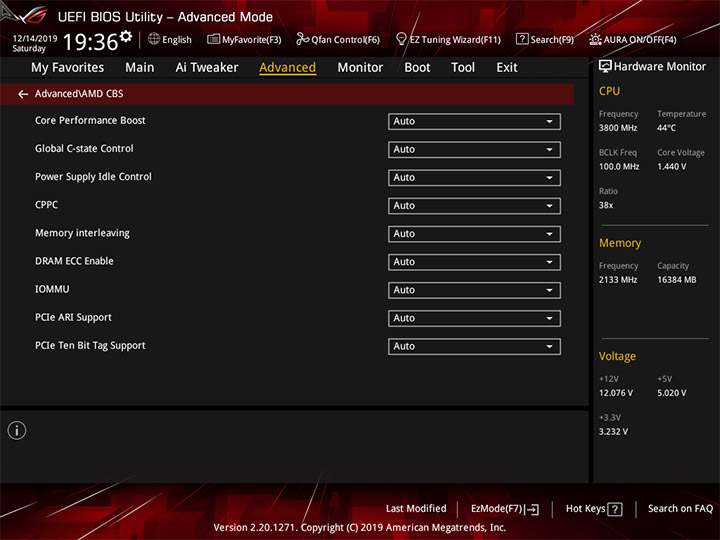The width and height of the screenshot is (720, 540).
Task: Switch to the Main tab
Action: pos(140,68)
